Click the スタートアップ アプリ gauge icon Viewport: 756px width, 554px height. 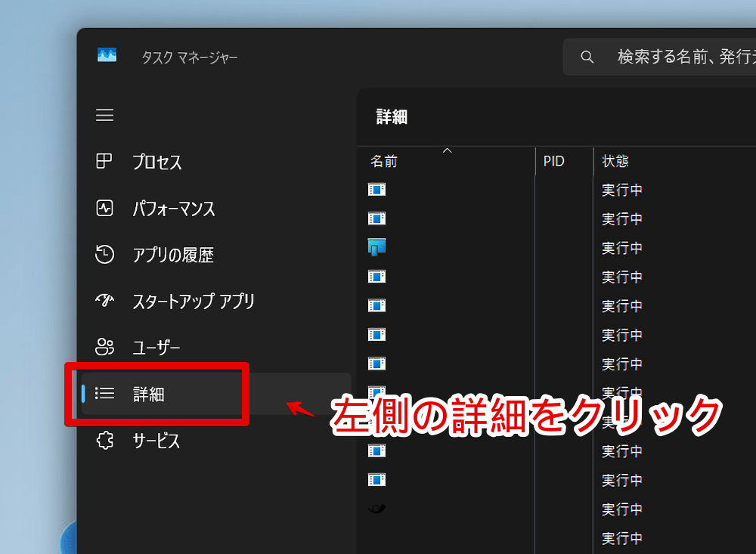click(104, 301)
